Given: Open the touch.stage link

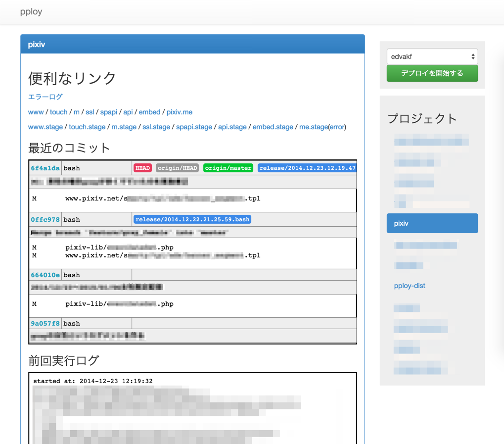Looking at the screenshot, I should tap(87, 127).
